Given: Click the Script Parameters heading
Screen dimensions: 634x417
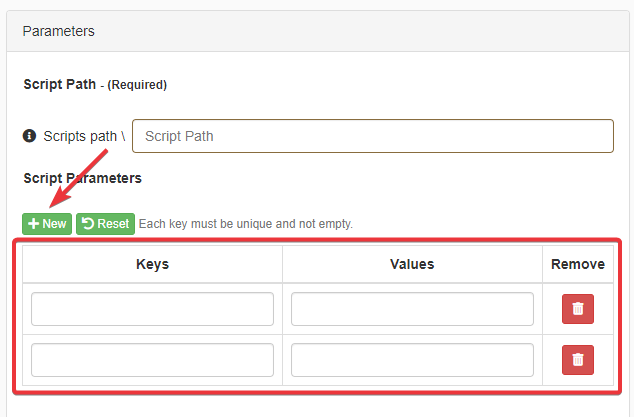Looking at the screenshot, I should click(x=82, y=178).
